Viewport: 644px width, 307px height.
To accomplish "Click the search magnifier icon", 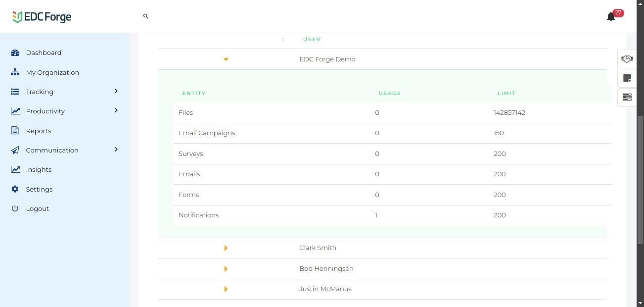I will coord(146,16).
